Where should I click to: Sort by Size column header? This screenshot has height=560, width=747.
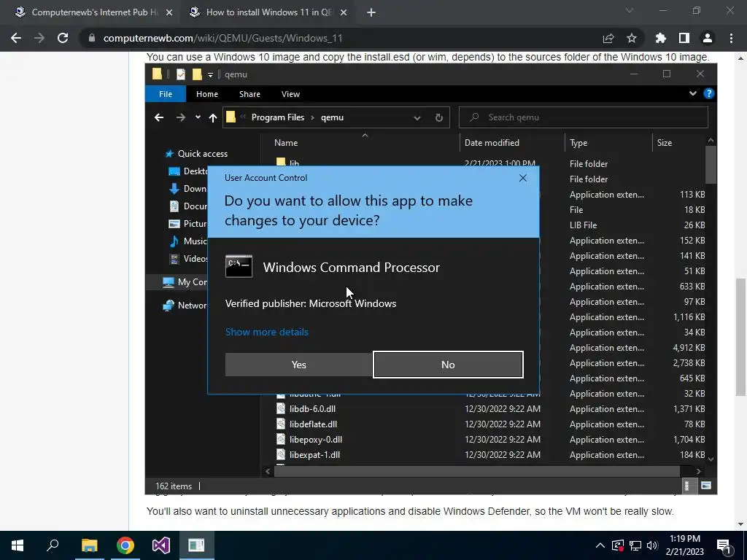tap(665, 142)
